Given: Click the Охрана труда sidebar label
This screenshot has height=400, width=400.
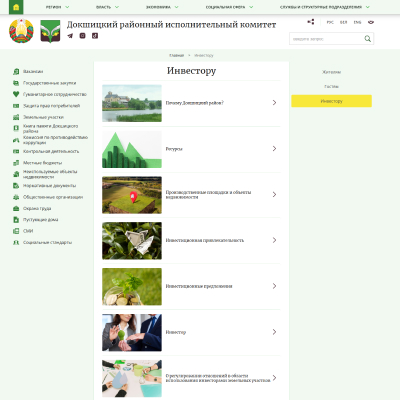Looking at the screenshot, I should (x=37, y=208).
